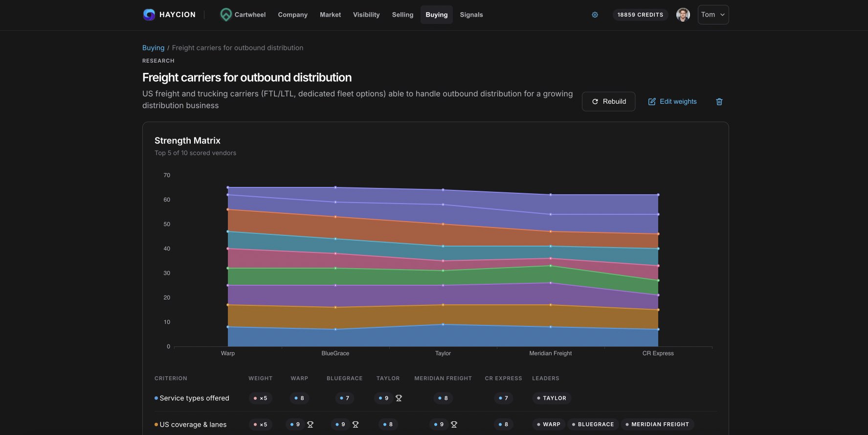Screen dimensions: 868x435
Task: Select the Buying tab
Action: [x=436, y=15]
